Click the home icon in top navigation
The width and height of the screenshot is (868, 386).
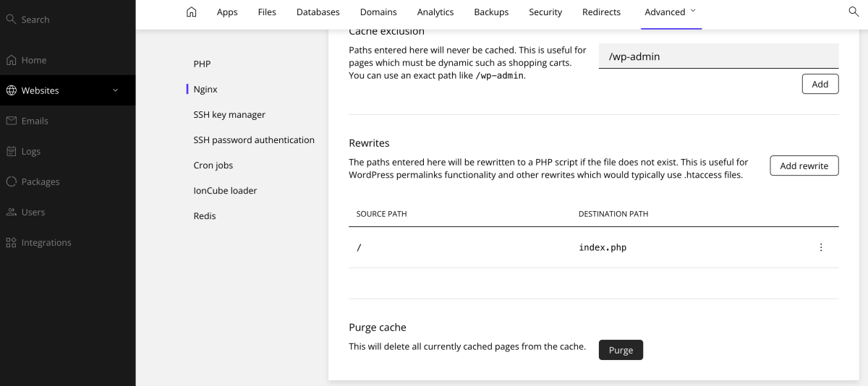[191, 12]
